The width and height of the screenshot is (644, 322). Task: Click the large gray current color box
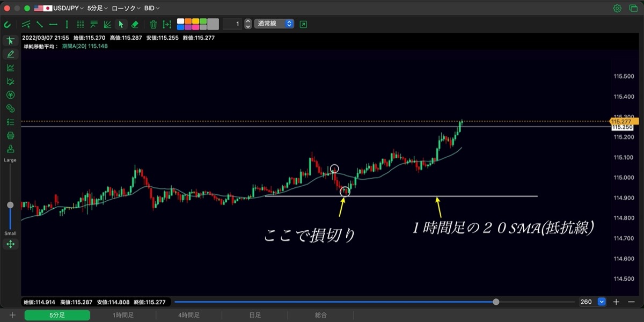point(213,24)
